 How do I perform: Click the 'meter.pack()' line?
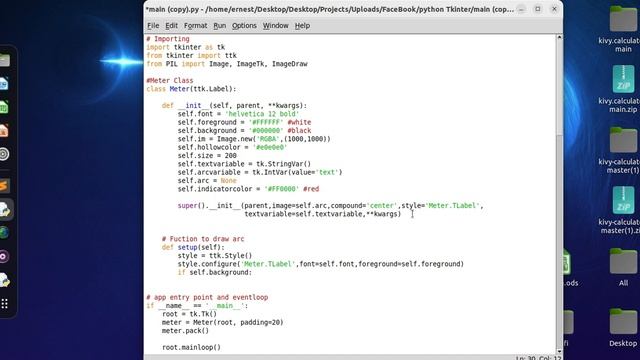point(185,331)
